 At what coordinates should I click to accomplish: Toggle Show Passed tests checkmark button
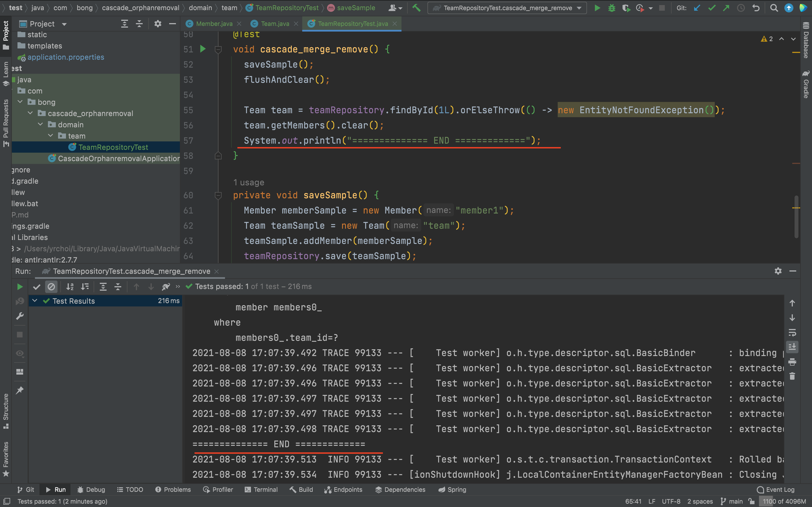37,287
